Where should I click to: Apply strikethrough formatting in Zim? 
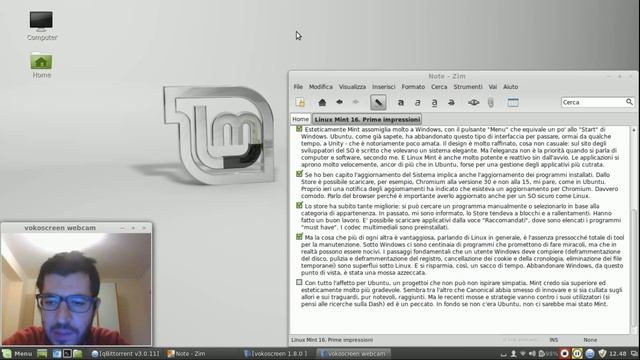tap(451, 103)
